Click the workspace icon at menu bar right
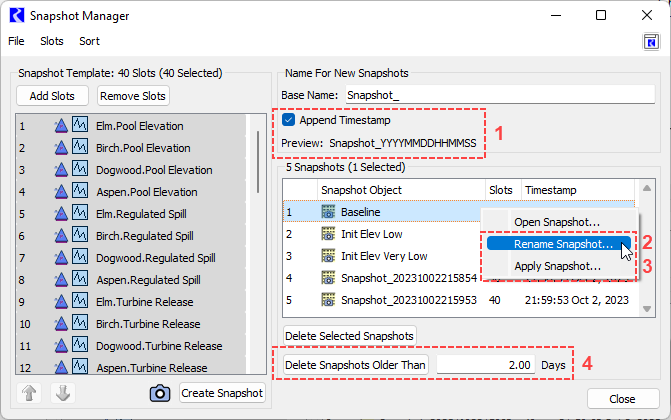The height and width of the screenshot is (420, 671). [x=650, y=41]
